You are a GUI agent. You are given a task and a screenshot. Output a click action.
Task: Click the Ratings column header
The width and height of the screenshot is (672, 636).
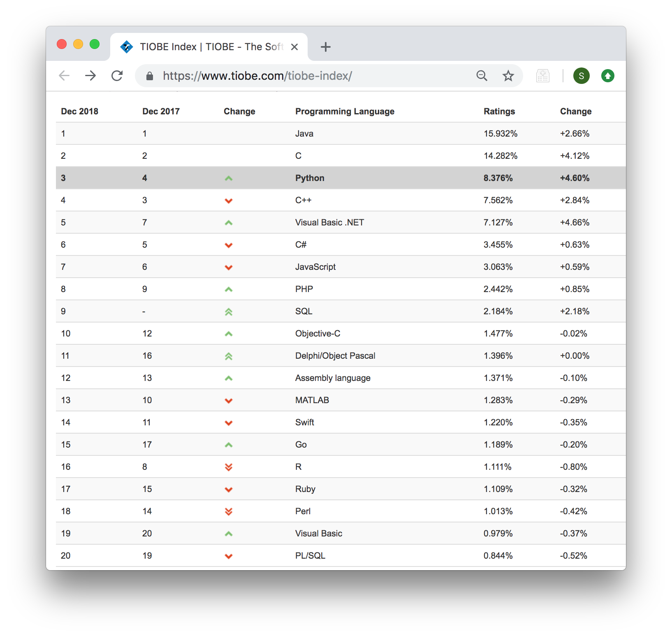499,111
